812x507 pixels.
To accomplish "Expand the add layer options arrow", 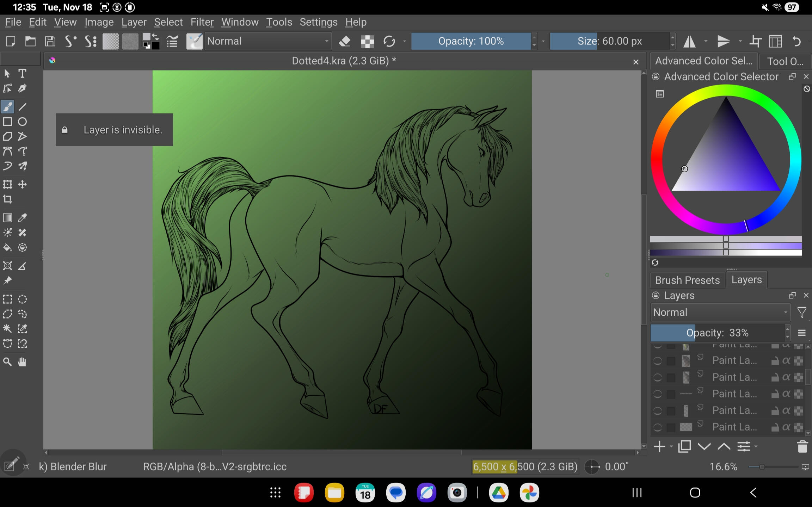I will point(671,447).
